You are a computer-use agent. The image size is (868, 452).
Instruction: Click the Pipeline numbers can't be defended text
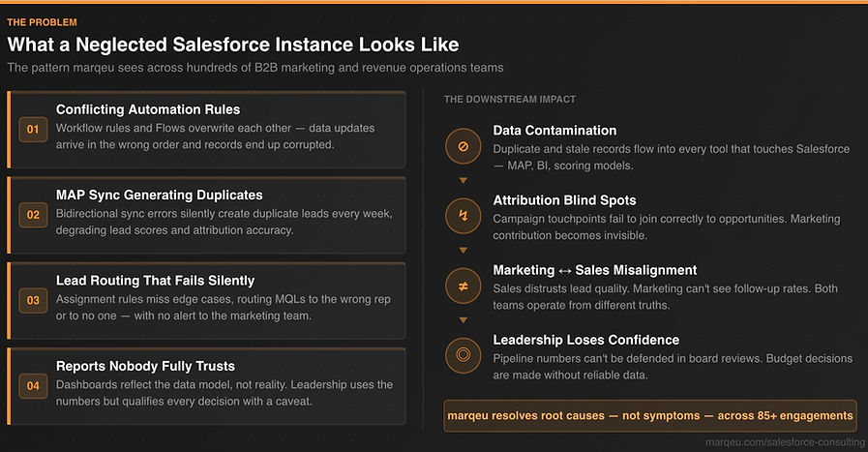(x=673, y=367)
